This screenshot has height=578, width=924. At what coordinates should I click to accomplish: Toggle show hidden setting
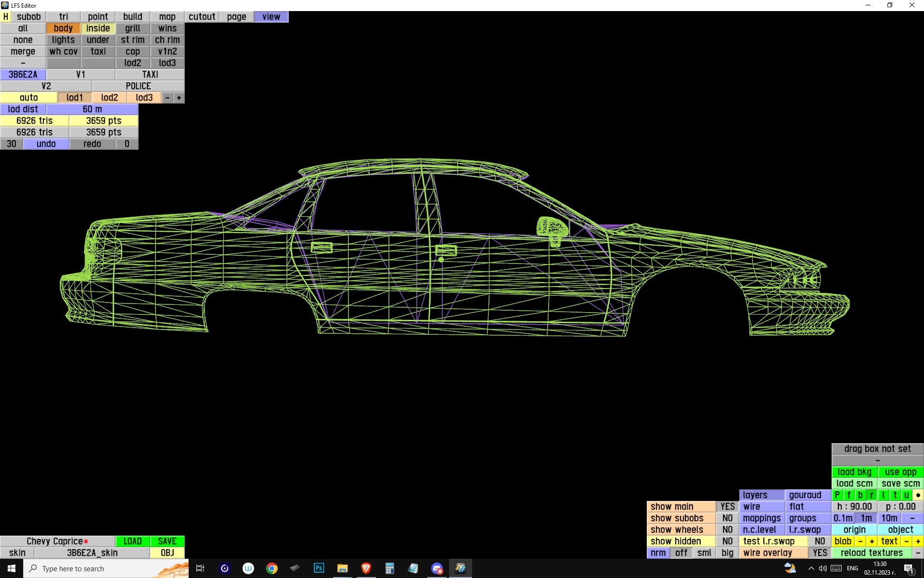(727, 541)
